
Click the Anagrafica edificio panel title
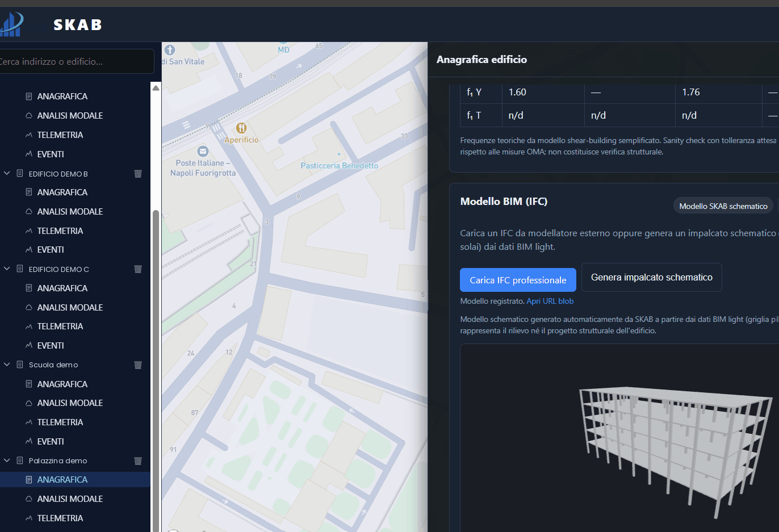(x=481, y=60)
